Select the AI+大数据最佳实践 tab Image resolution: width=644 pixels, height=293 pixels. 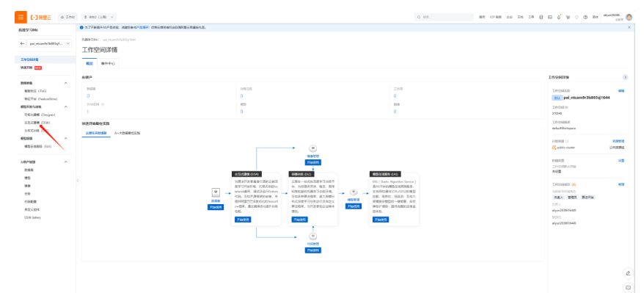point(128,133)
